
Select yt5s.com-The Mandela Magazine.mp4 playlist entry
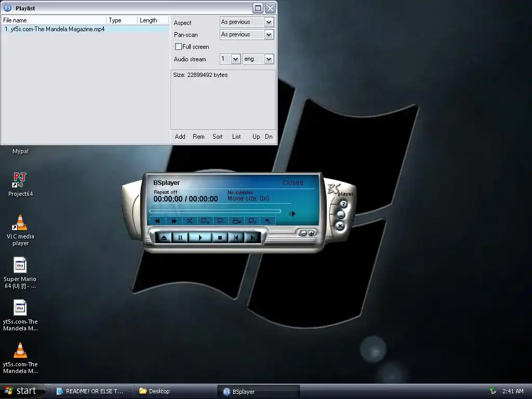pos(85,29)
